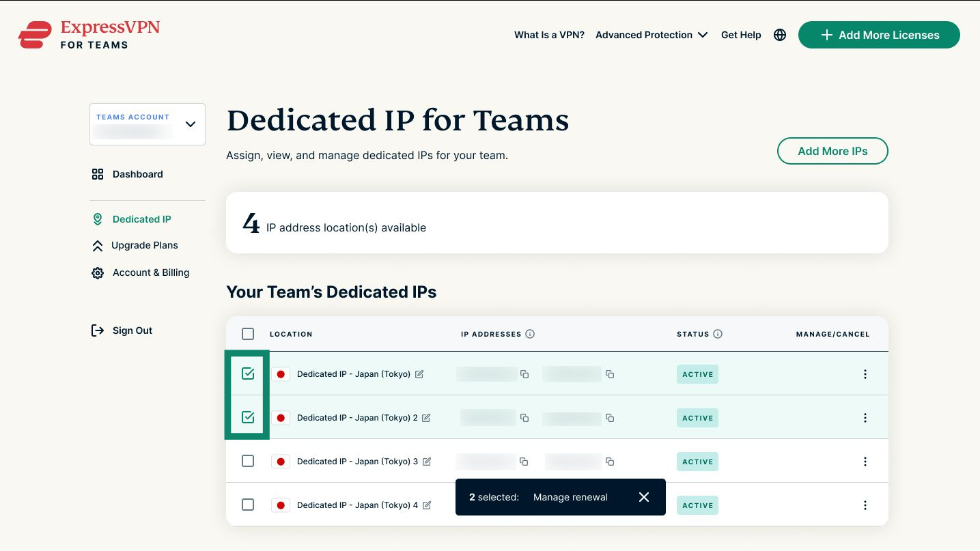Check the Japan (Tokyo) 4 checkbox
Image resolution: width=980 pixels, height=551 pixels.
tap(248, 505)
